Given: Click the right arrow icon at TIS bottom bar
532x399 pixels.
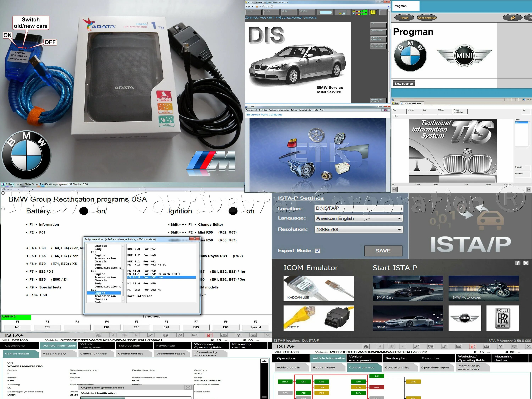Looking at the screenshot, I should pyautogui.click(x=528, y=190).
